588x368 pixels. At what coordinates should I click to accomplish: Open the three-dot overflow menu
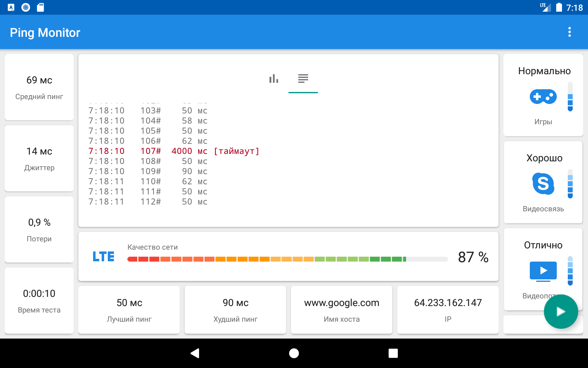click(569, 32)
